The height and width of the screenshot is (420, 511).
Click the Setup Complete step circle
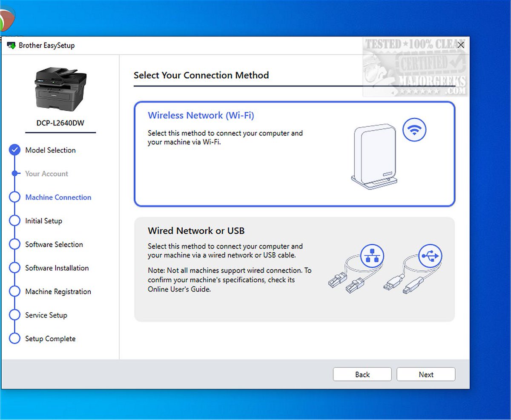[15, 339]
